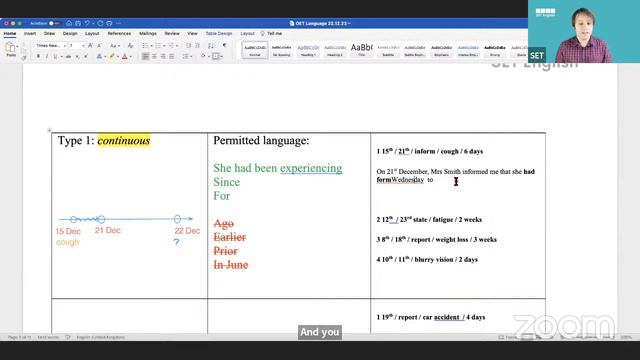
Task: Increase font size with large A icon
Action: [90, 45]
